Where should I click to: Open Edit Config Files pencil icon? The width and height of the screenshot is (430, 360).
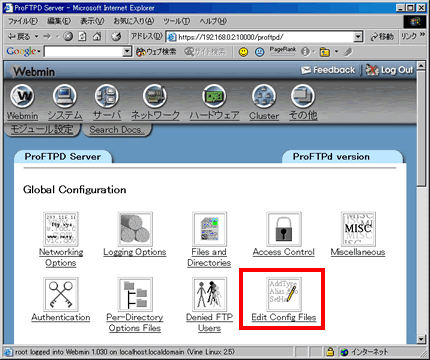284,294
